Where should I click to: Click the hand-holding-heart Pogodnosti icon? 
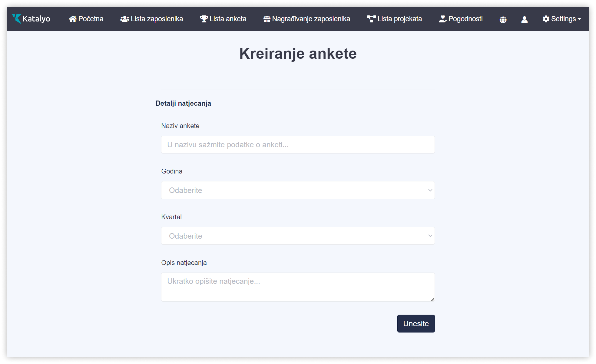[443, 19]
